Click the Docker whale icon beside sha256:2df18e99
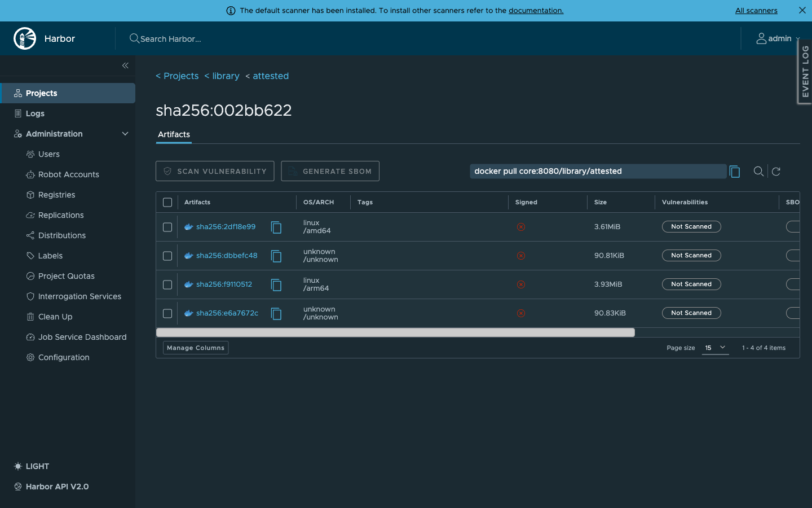 (189, 227)
